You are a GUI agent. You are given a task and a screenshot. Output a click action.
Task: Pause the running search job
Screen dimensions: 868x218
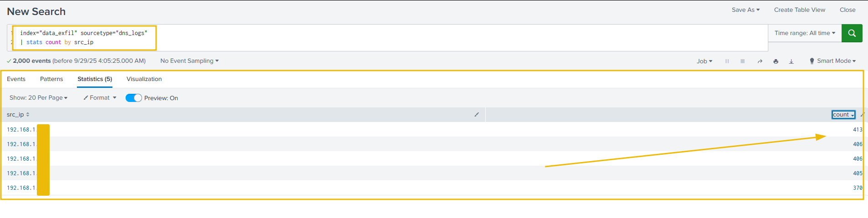pos(727,61)
